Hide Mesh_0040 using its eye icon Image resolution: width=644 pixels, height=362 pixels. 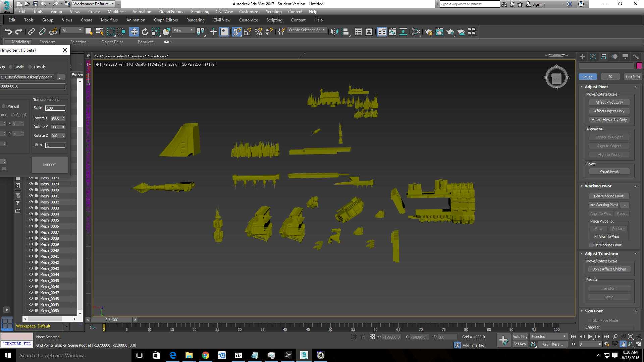pyautogui.click(x=31, y=250)
